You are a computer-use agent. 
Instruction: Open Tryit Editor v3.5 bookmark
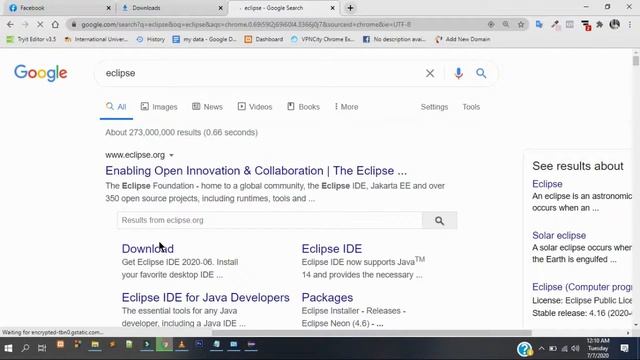coord(31,40)
